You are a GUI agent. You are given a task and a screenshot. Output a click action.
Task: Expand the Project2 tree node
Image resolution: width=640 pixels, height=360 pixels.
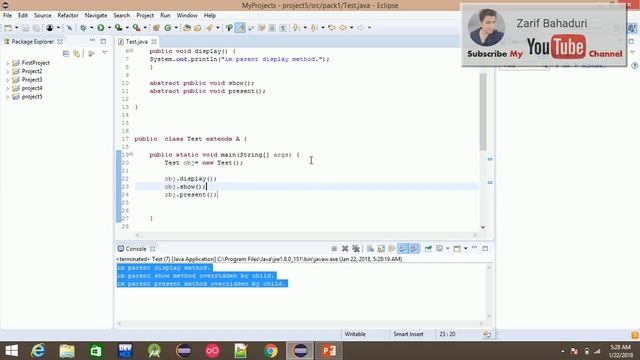(x=7, y=71)
